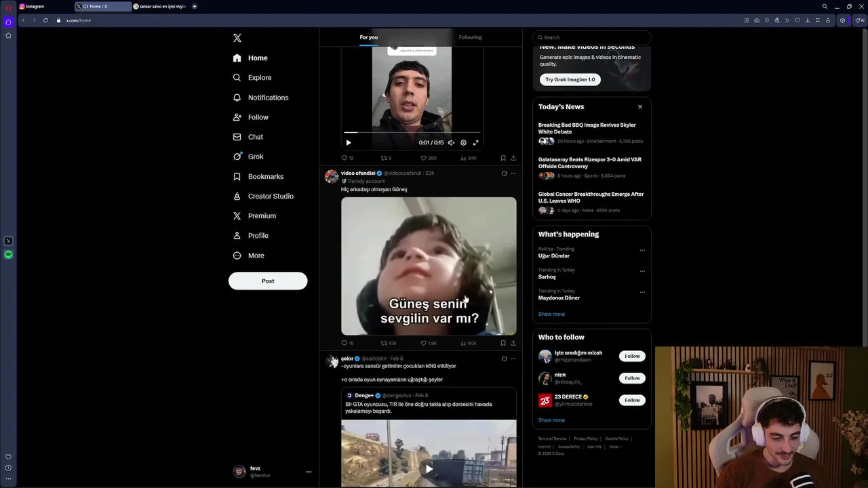The image size is (868, 488).
Task: Toggle fullscreen on the top video
Action: coord(475,142)
